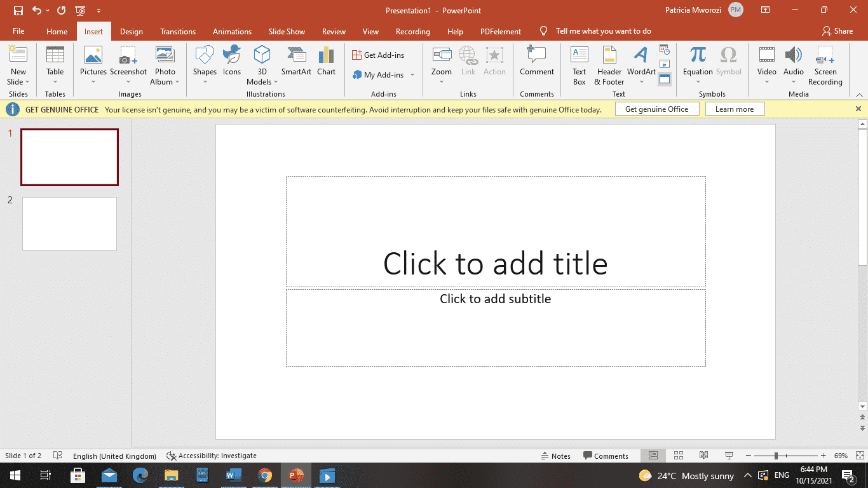The image size is (868, 488).
Task: Insert an Equation
Action: [x=698, y=60]
